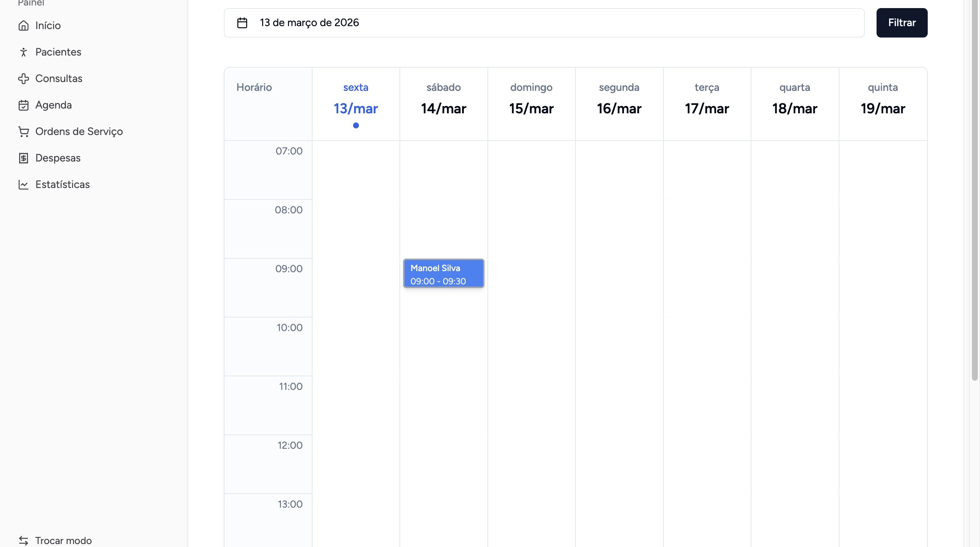Click the vertical page scrollbar
980x547 pixels.
pyautogui.click(x=974, y=190)
